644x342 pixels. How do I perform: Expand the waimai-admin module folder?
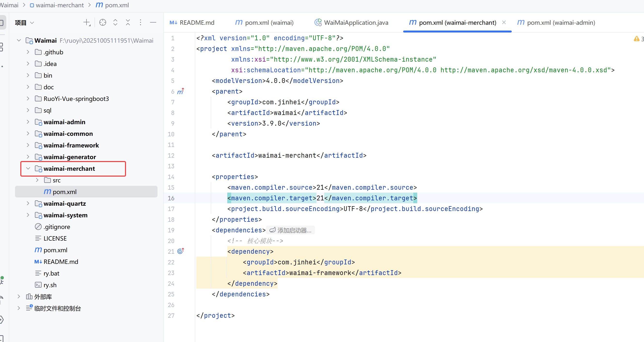[x=28, y=122]
